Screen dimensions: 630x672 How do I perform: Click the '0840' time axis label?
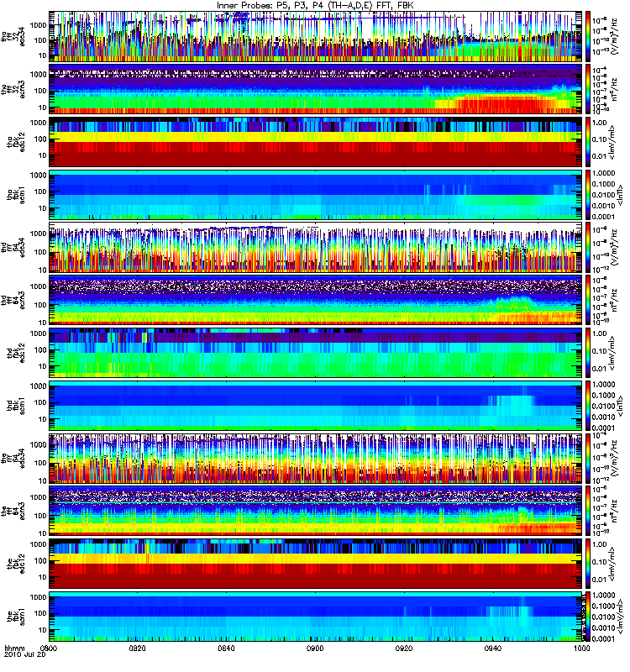click(226, 648)
